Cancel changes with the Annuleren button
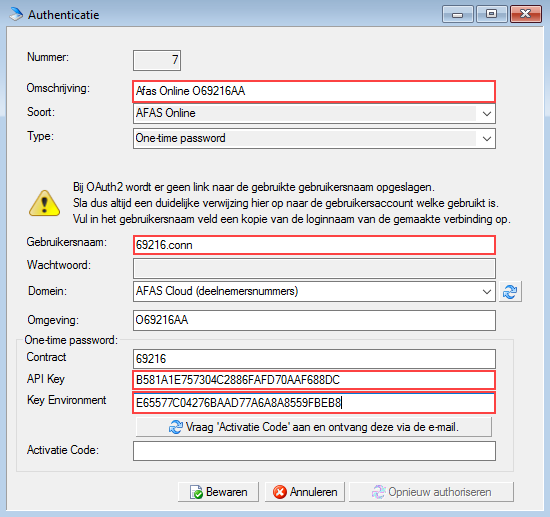550x517 pixels. 305,492
